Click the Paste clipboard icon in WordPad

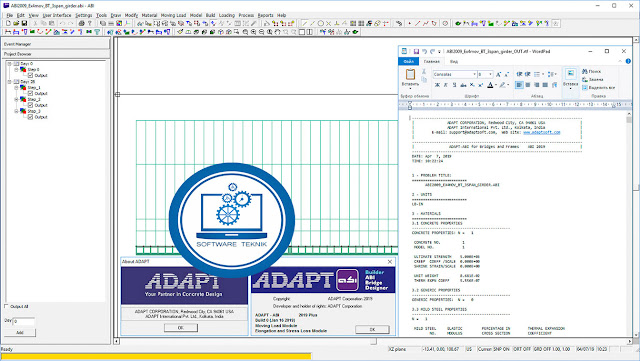[410, 74]
